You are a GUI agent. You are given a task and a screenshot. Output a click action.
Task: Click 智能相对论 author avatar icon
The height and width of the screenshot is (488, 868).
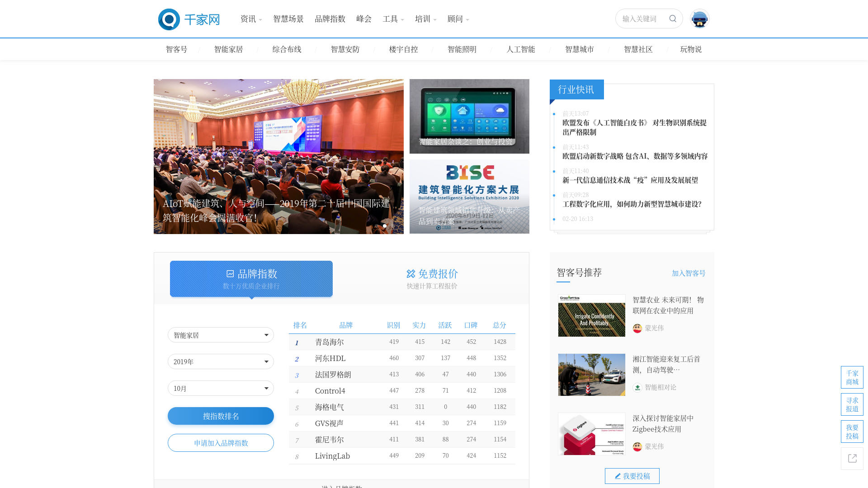coord(637,388)
